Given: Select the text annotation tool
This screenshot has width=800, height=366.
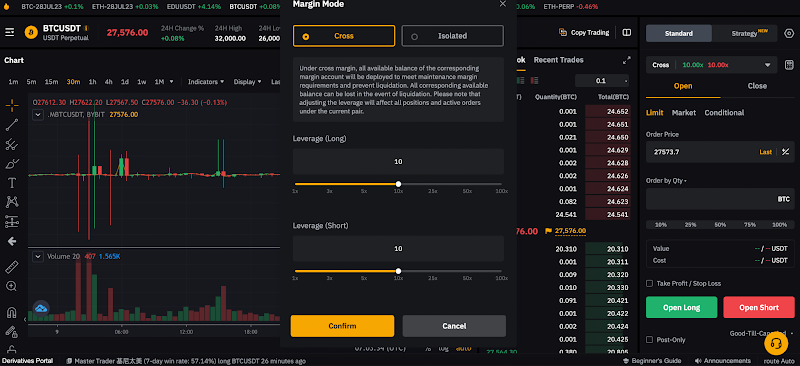Looking at the screenshot, I should [12, 183].
